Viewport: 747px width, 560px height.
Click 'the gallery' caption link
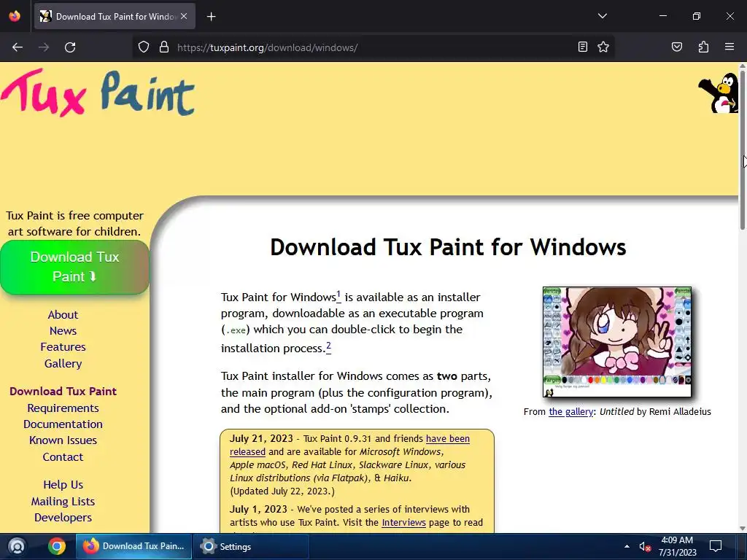[570, 412]
